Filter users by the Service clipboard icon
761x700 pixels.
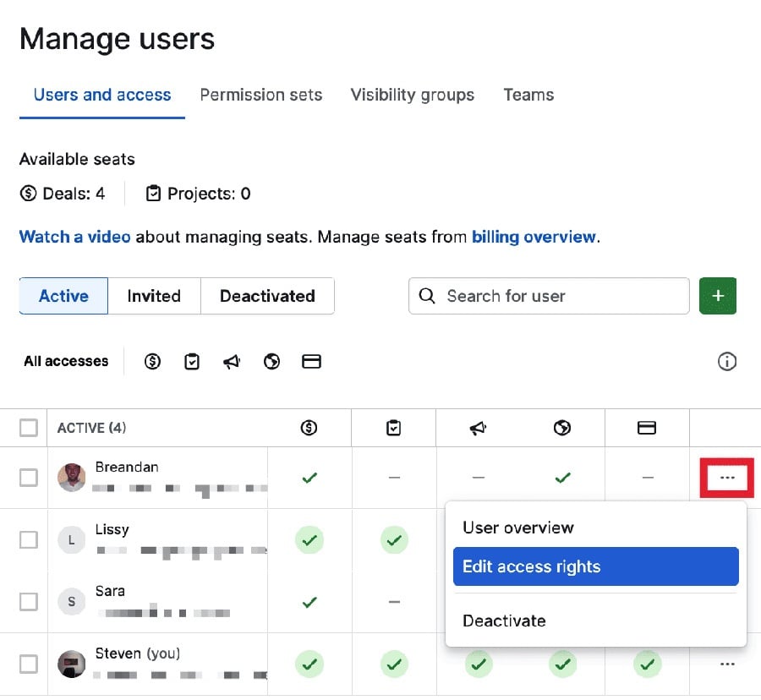(192, 361)
